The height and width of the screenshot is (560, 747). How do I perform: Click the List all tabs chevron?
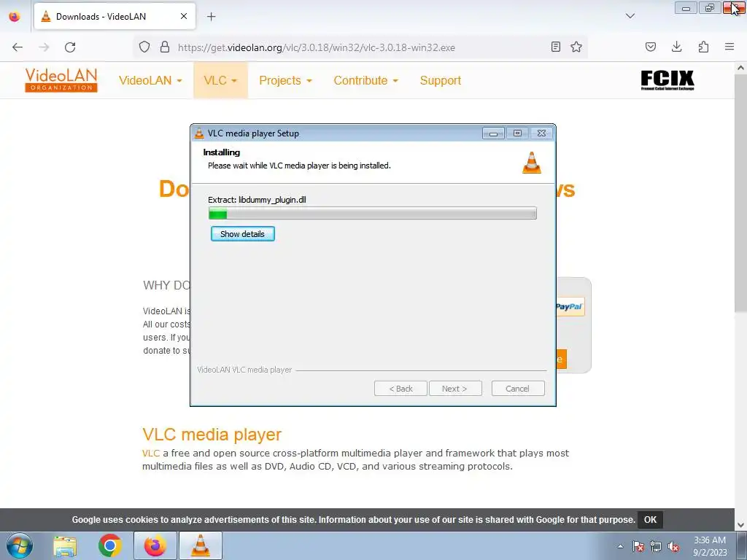(x=630, y=16)
